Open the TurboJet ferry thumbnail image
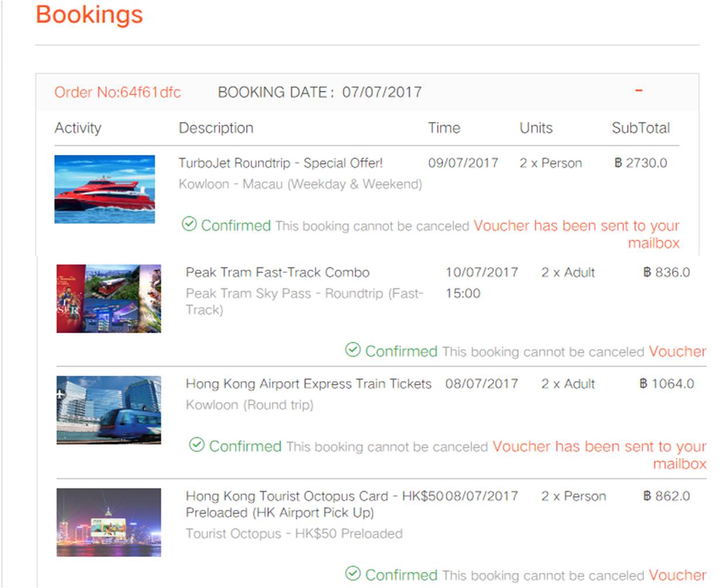723x588 pixels. click(x=105, y=189)
